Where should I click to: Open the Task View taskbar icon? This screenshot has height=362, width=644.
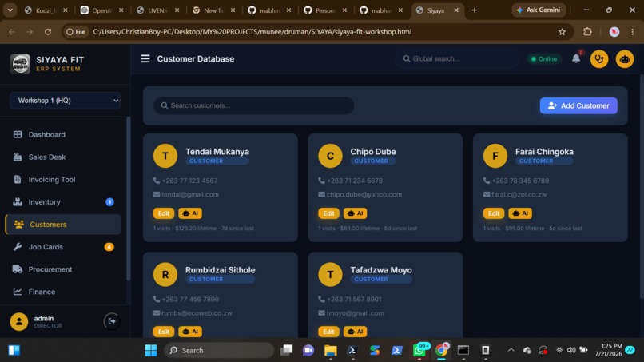(286, 350)
